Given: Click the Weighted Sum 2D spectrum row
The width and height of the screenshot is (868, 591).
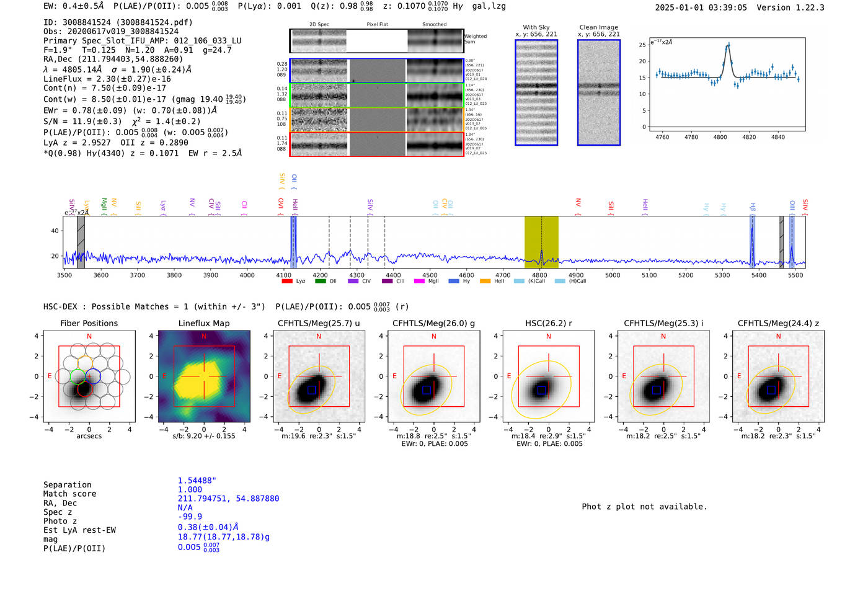Looking at the screenshot, I should 376,41.
